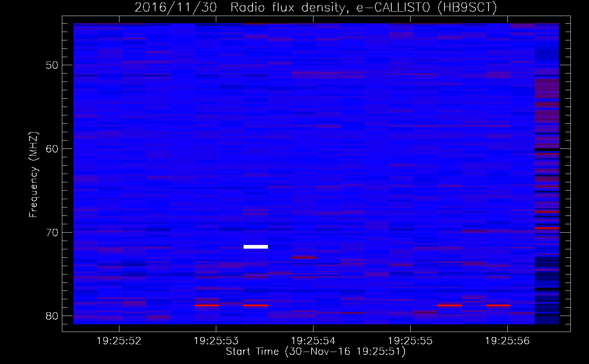Image resolution: width=589 pixels, height=364 pixels.
Task: Click the '80' frequency tick label
Action: point(52,316)
